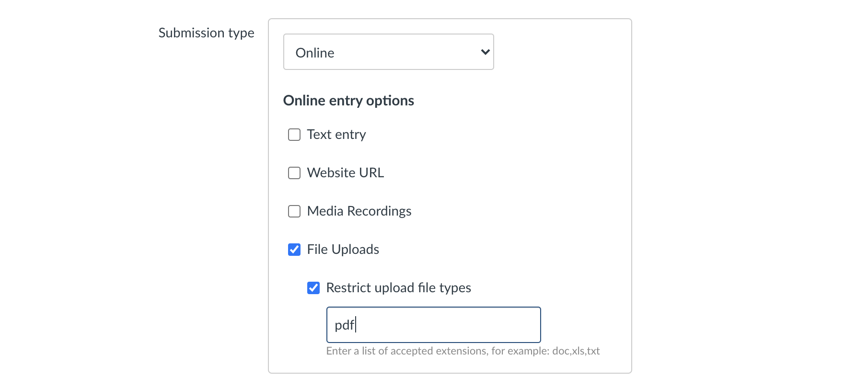Screen dimensions: 868x389
Task: Enable the Text entry checkbox
Action: coord(294,135)
